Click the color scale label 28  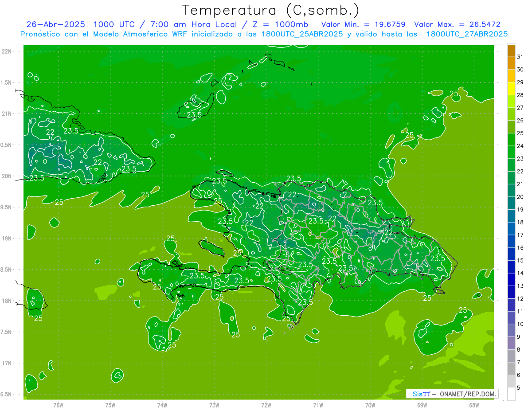click(520, 95)
